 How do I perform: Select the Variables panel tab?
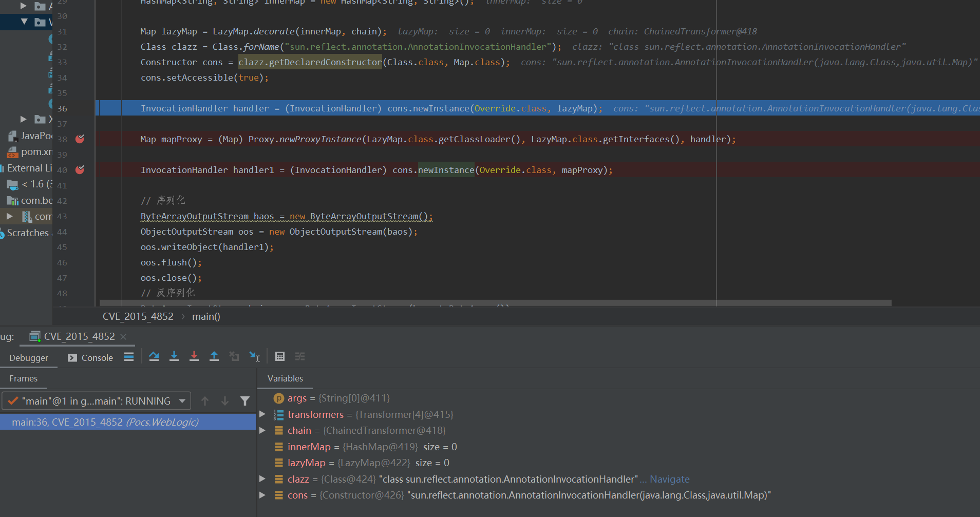point(285,378)
